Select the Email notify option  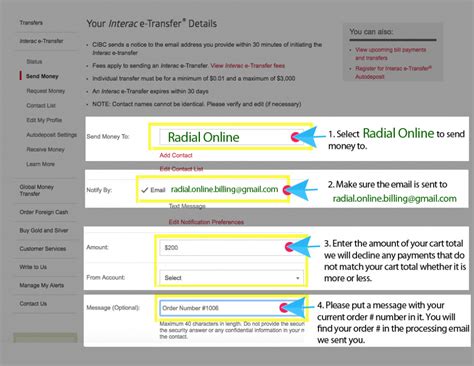point(153,190)
